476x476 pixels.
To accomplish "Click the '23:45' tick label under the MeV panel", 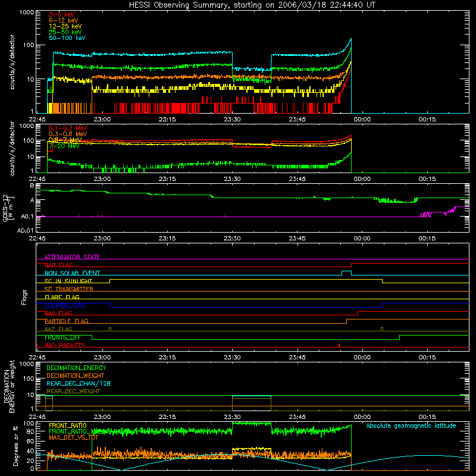I will 297,179.
